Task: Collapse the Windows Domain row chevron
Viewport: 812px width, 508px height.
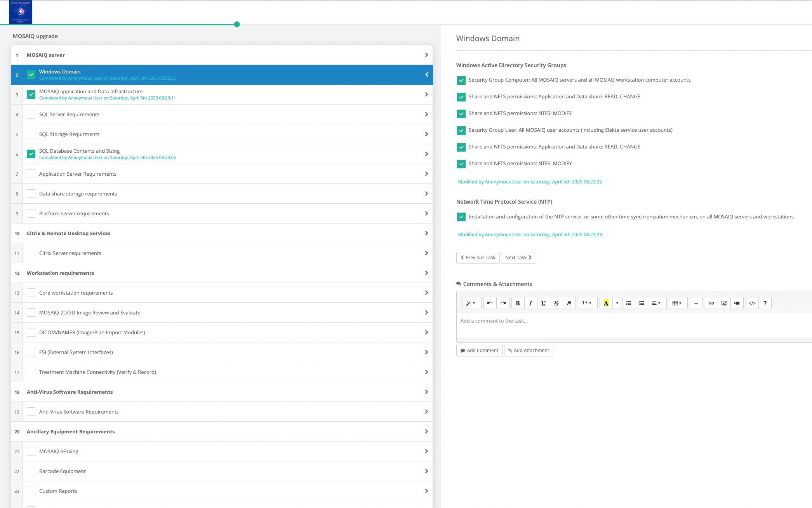Action: (x=426, y=75)
